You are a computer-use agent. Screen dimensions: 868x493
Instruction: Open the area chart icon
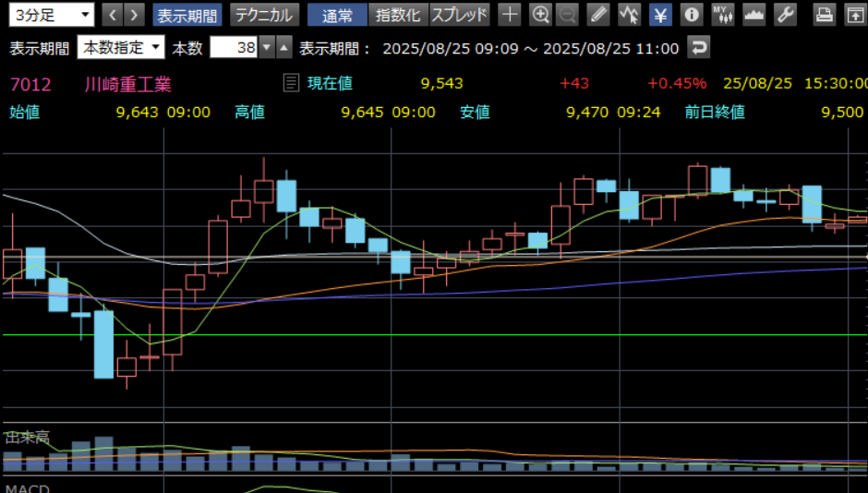tap(754, 15)
